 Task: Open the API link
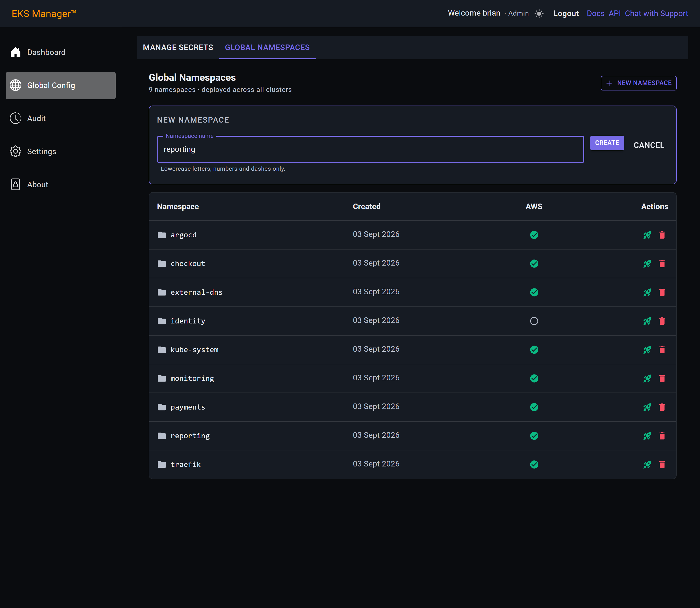[614, 14]
